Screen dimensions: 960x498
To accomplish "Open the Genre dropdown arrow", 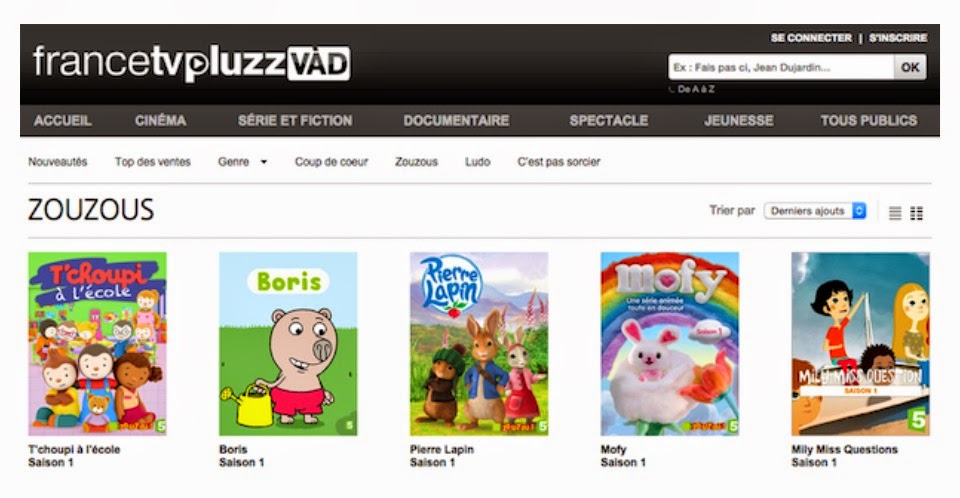I will click(264, 162).
